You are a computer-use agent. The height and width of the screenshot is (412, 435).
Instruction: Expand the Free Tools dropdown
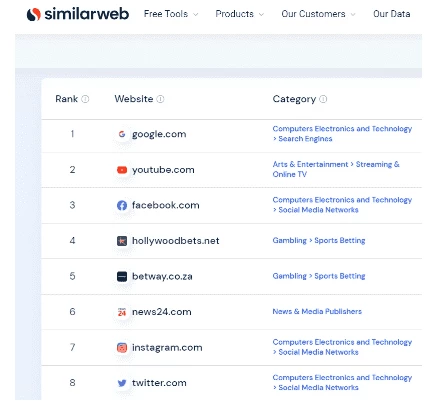(x=171, y=14)
